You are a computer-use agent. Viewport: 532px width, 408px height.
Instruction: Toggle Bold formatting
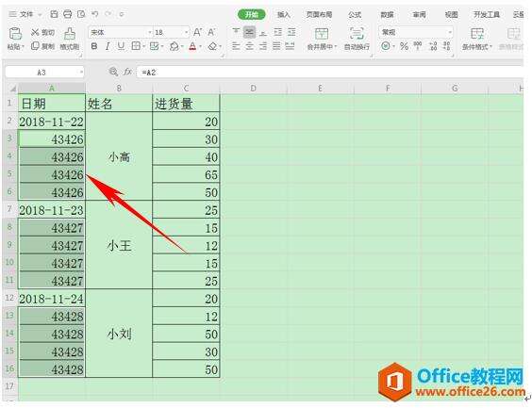[94, 46]
